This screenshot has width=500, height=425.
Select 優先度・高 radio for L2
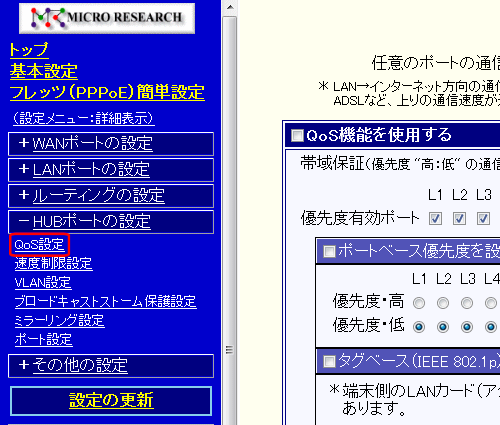(443, 303)
